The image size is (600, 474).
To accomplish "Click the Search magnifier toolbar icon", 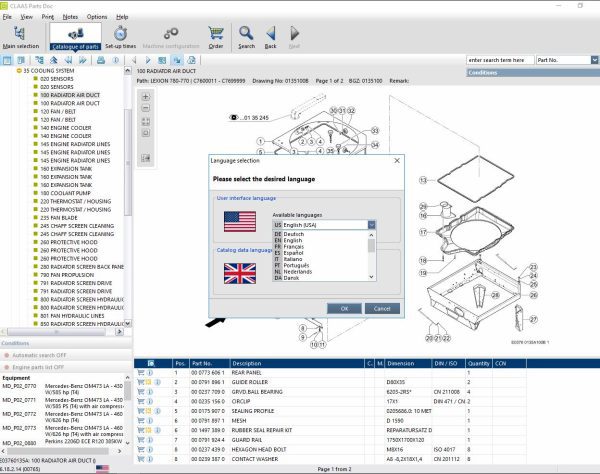I will [246, 35].
